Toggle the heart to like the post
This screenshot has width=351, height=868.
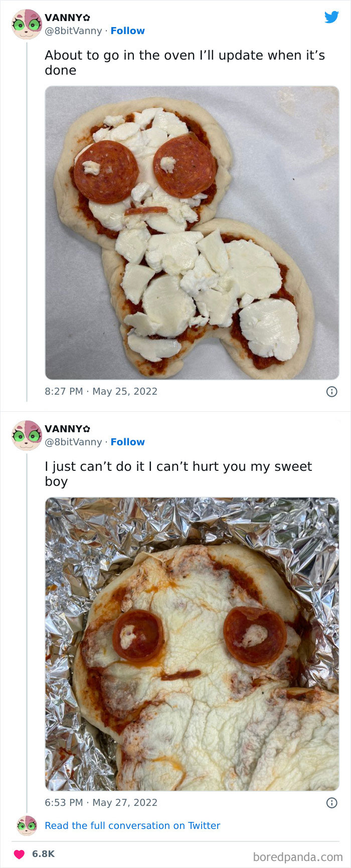coord(18,855)
